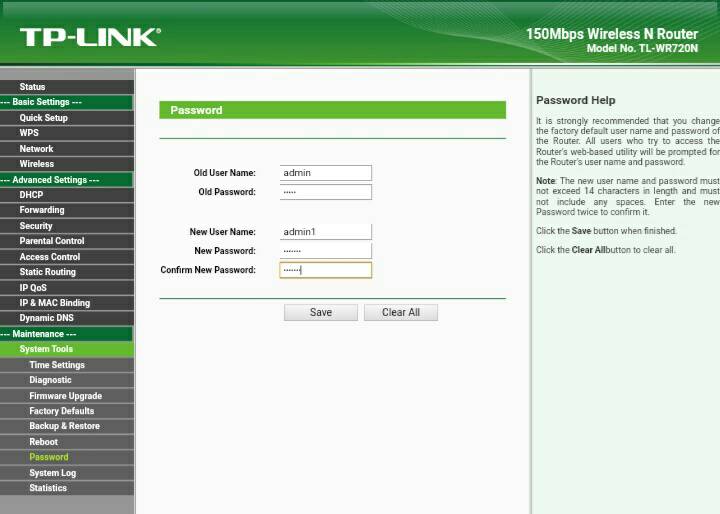Viewport: 720px width, 514px height.
Task: Click the 'Model No. TL-WR720N' text
Action: pyautogui.click(x=642, y=48)
